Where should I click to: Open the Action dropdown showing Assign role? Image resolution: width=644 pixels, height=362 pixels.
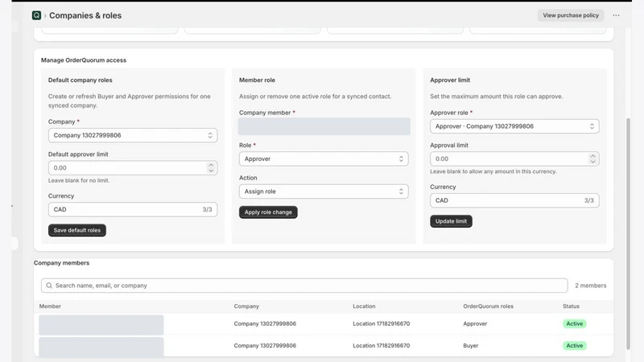pos(324,191)
